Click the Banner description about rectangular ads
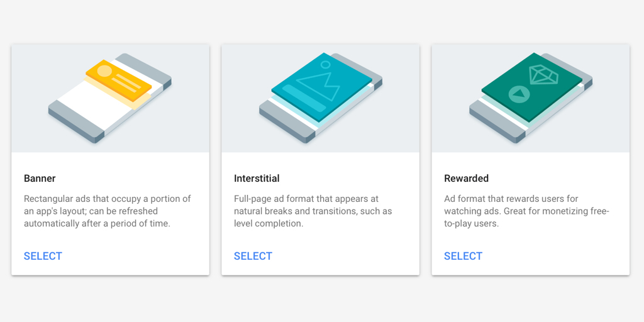 point(107,211)
